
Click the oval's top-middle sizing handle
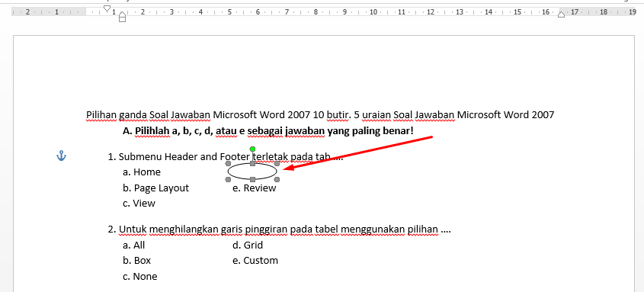[252, 163]
